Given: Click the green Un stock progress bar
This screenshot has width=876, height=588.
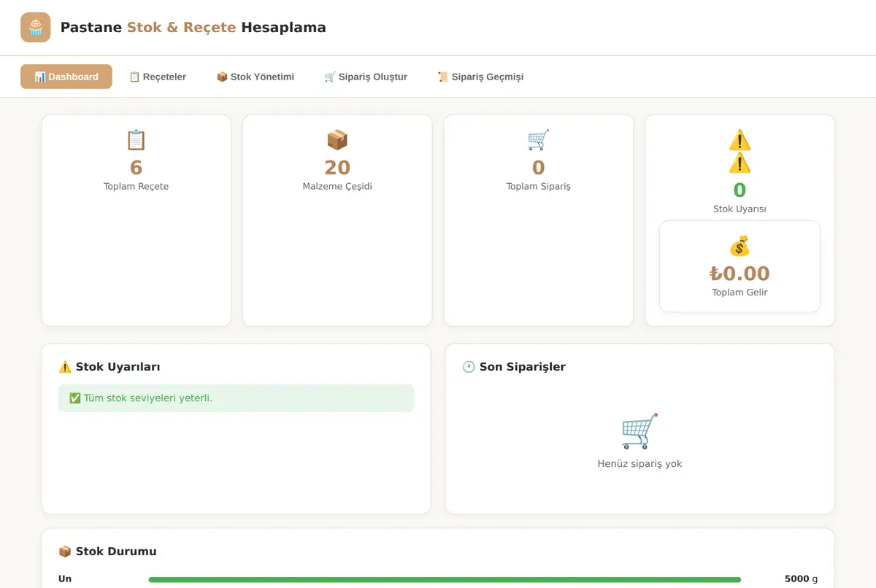Looking at the screenshot, I should (445, 579).
